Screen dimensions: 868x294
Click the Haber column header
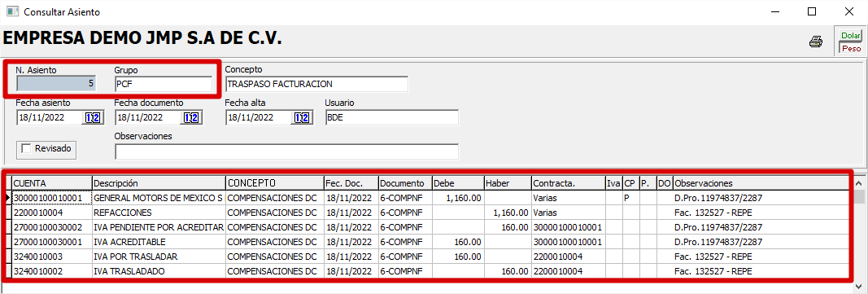507,182
